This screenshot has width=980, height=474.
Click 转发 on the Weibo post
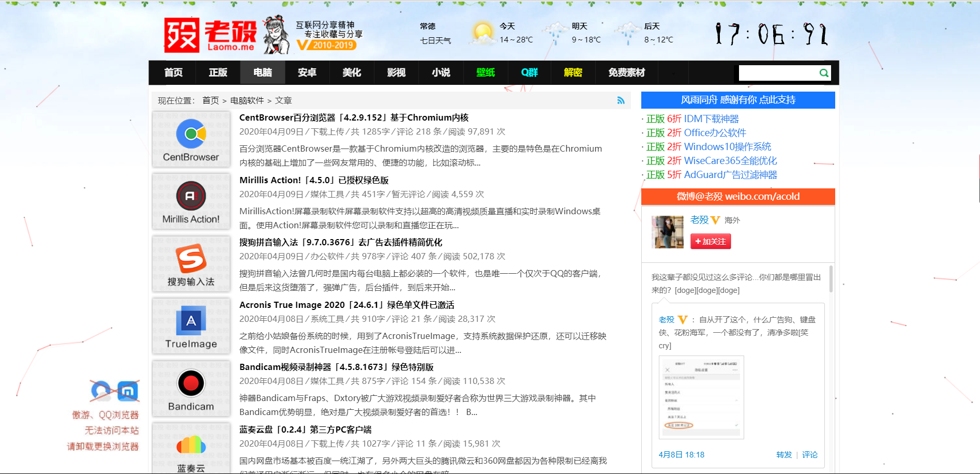(x=784, y=455)
